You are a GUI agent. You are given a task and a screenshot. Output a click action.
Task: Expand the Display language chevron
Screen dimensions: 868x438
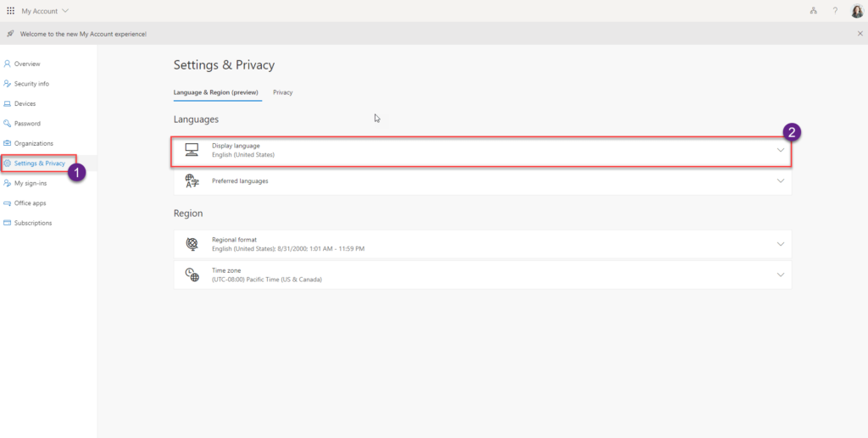click(x=781, y=151)
